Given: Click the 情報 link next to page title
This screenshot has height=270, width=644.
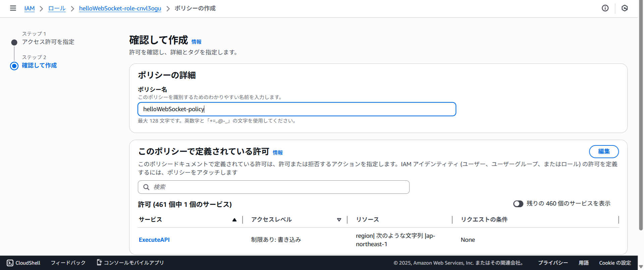Looking at the screenshot, I should (196, 42).
